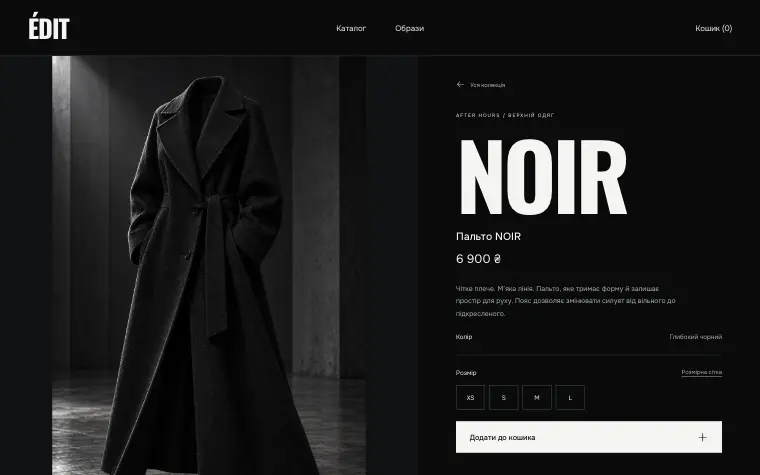Open the Розмірна сітка size chart
Screen dimensions: 760x475
point(701,372)
